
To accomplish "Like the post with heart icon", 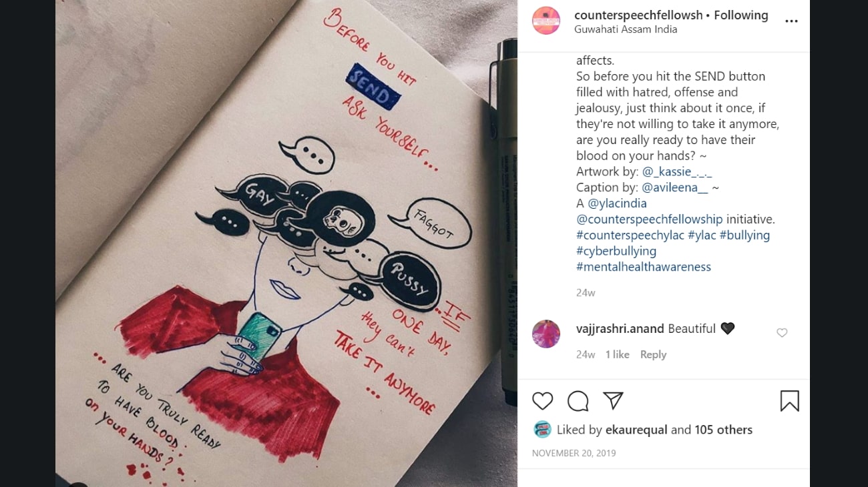I will (543, 401).
